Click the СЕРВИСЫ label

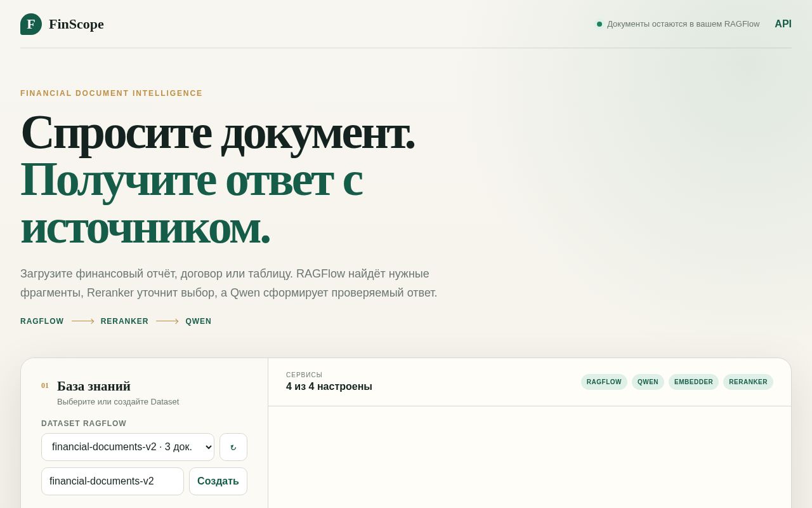pyautogui.click(x=304, y=375)
